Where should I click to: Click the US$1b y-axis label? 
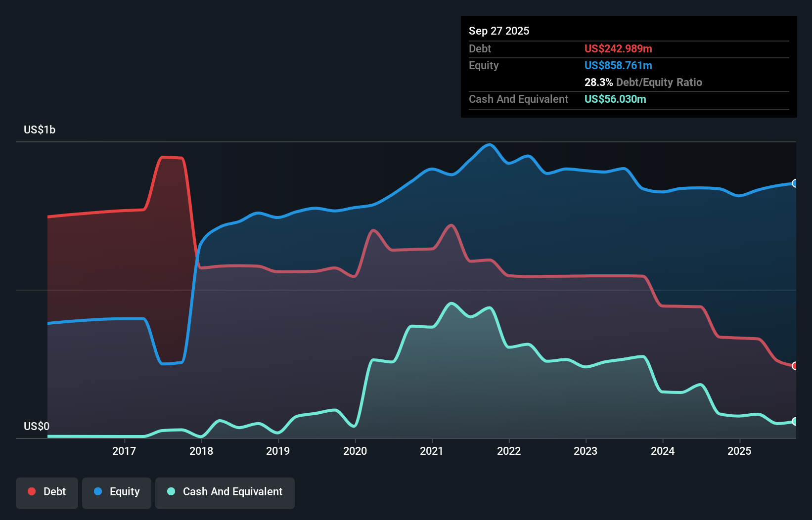[x=40, y=130]
